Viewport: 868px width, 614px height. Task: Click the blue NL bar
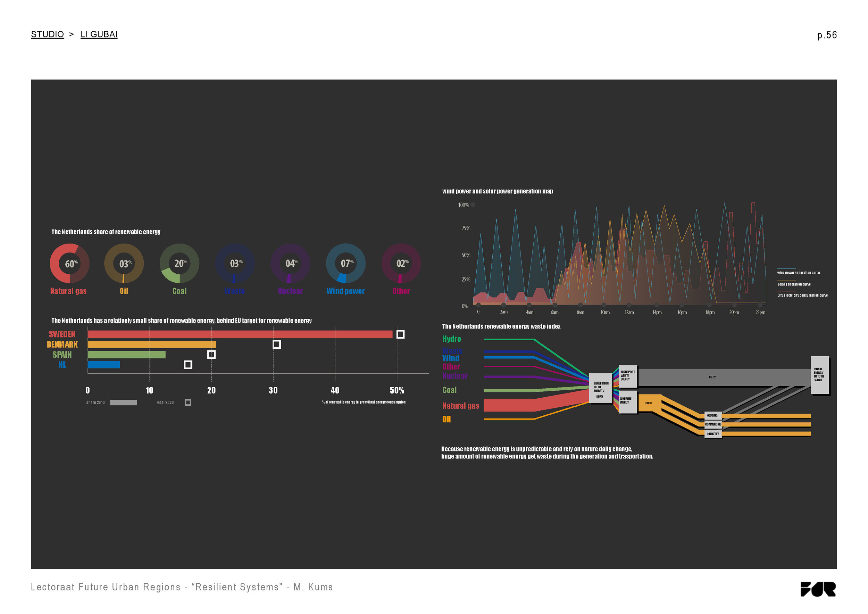(x=103, y=364)
